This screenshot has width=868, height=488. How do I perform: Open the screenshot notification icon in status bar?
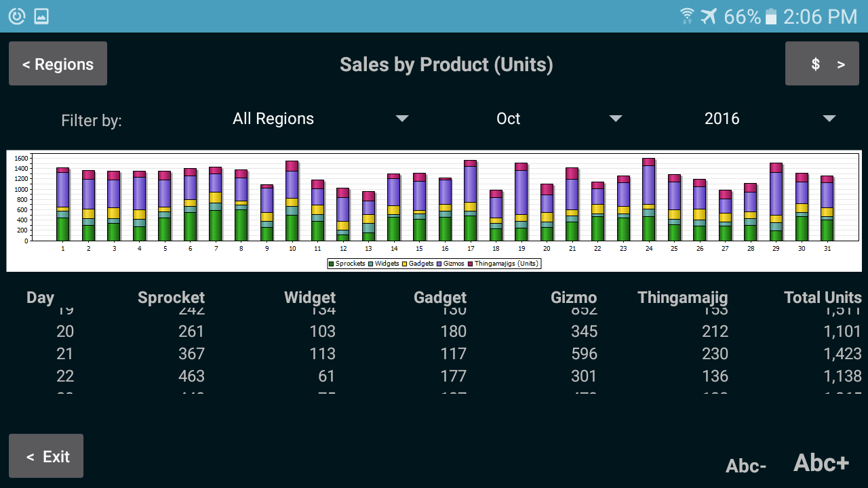[x=41, y=15]
